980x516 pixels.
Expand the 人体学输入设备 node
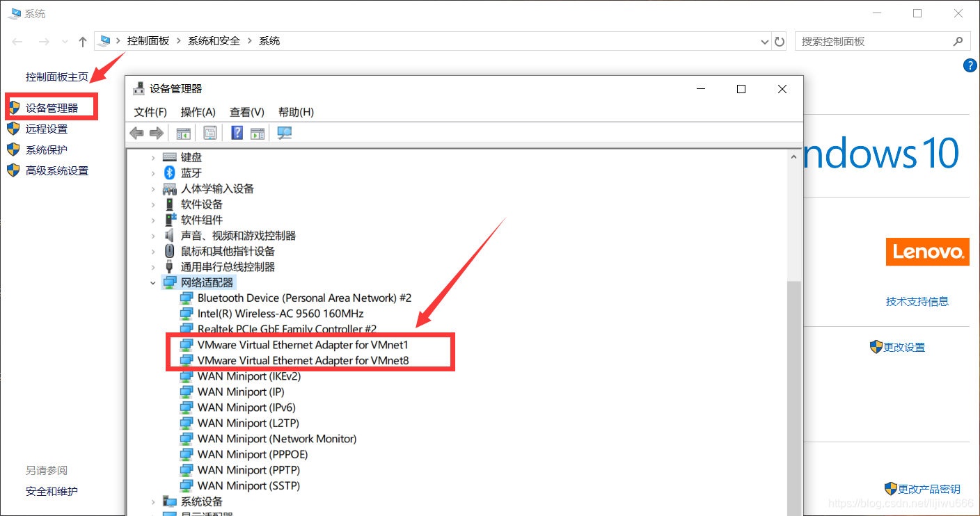click(x=153, y=189)
